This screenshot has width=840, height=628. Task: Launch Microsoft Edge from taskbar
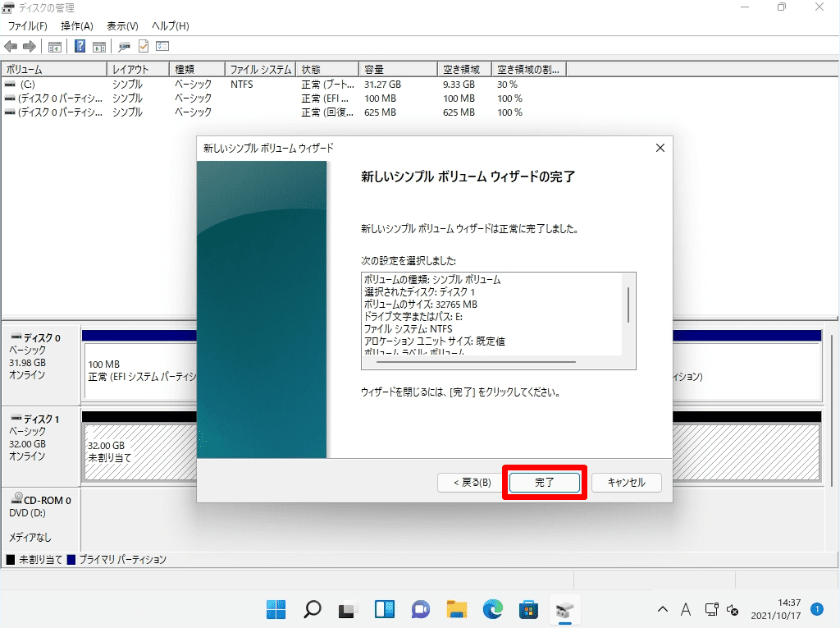coord(493,609)
